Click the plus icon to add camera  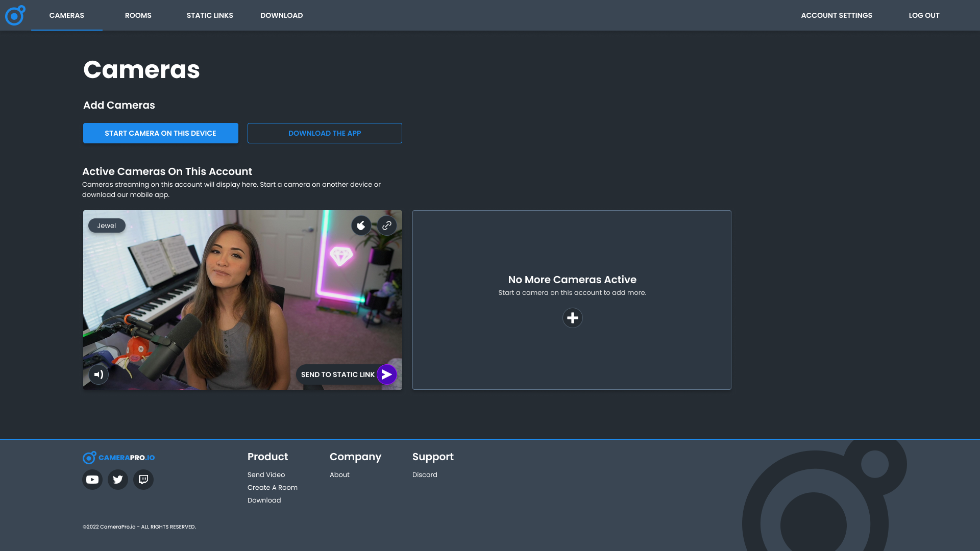point(572,318)
